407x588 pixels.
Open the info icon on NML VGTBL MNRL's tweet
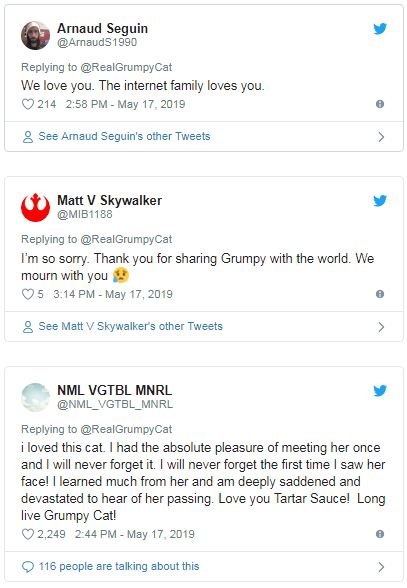[x=380, y=534]
